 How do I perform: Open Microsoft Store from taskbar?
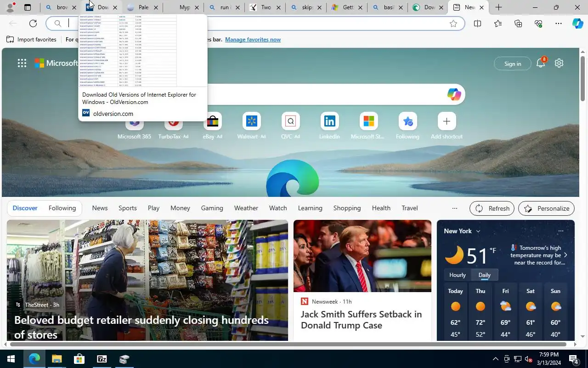tap(79, 359)
